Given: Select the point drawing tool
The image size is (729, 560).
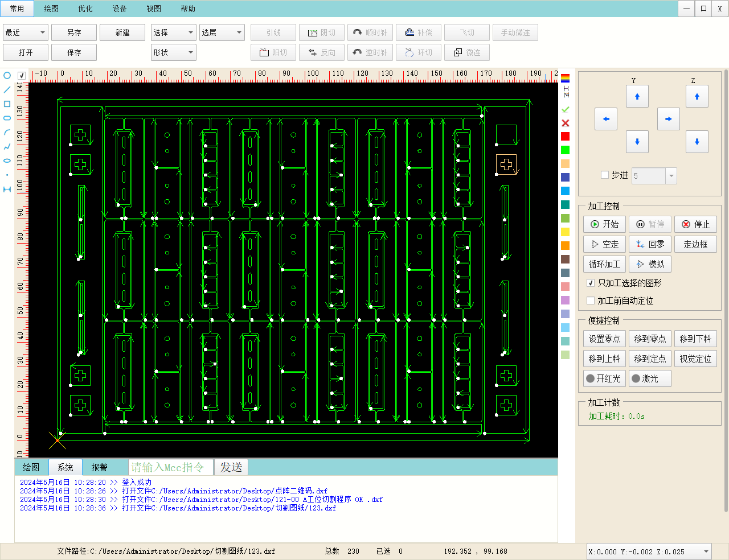Looking at the screenshot, I should coord(6,175).
